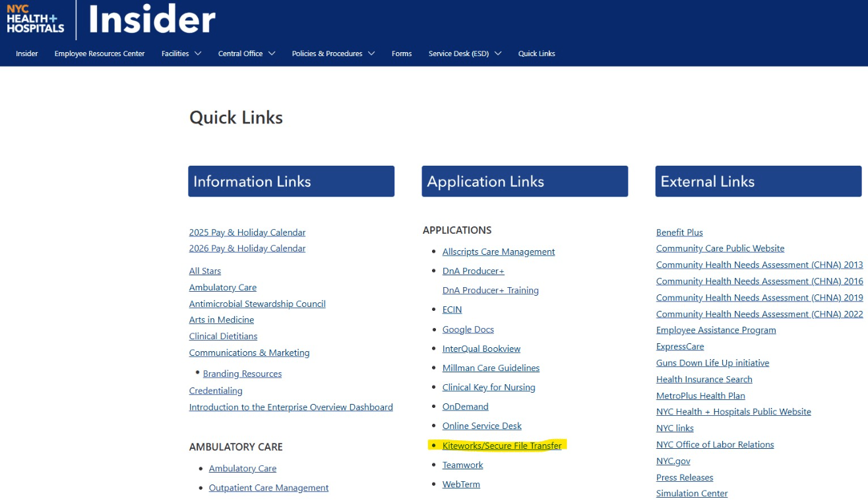Open Clinical Key for Nursing
Screen dimensions: 868x501
point(489,387)
